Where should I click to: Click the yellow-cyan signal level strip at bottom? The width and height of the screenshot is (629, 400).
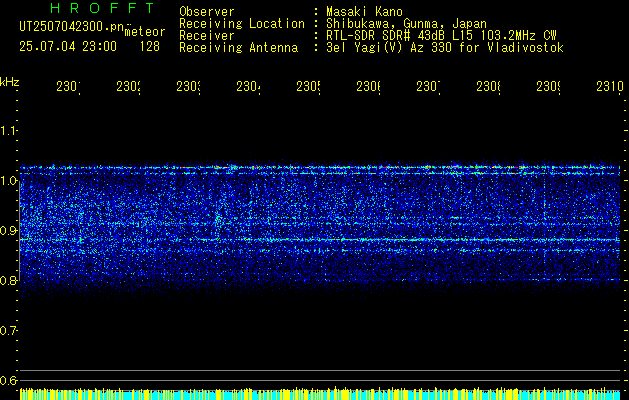(320, 394)
